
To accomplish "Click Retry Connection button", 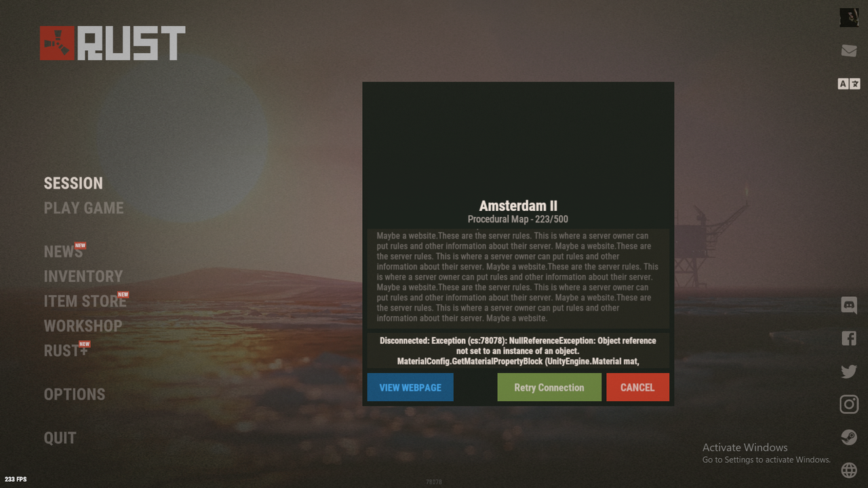I will tap(549, 387).
